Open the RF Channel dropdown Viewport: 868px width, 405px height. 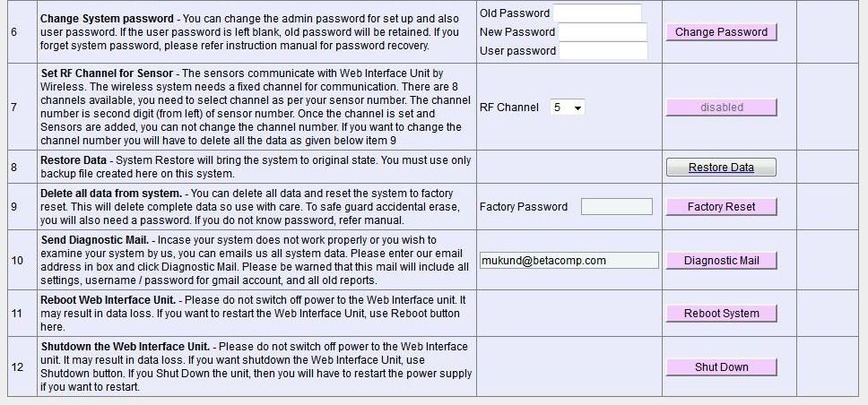(568, 108)
